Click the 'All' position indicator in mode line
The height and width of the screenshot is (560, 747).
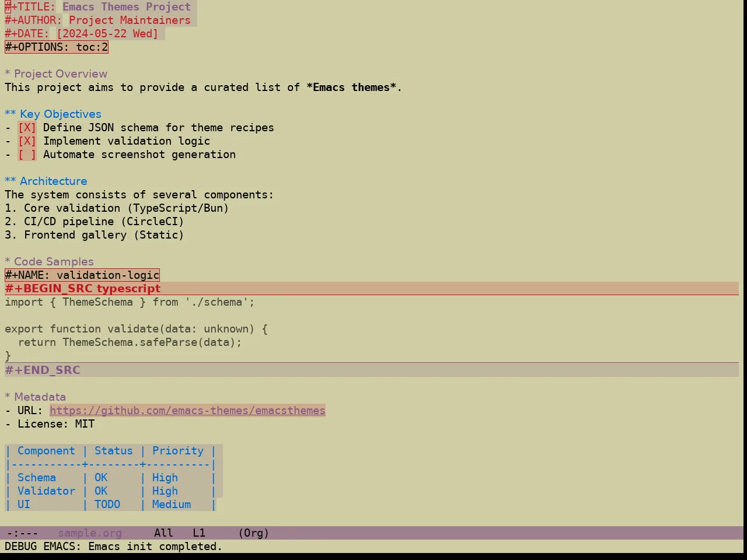tap(163, 533)
